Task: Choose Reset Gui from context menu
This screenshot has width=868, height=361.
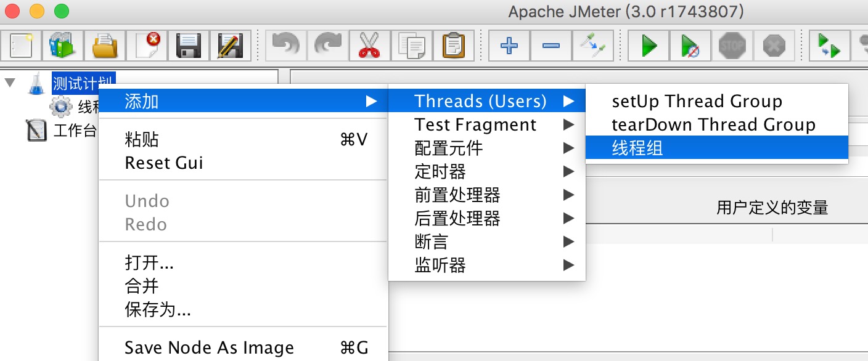Action: pos(244,163)
